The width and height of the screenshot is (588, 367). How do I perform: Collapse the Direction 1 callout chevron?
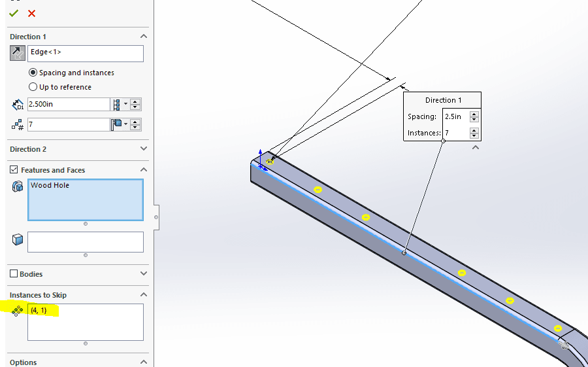click(x=476, y=148)
